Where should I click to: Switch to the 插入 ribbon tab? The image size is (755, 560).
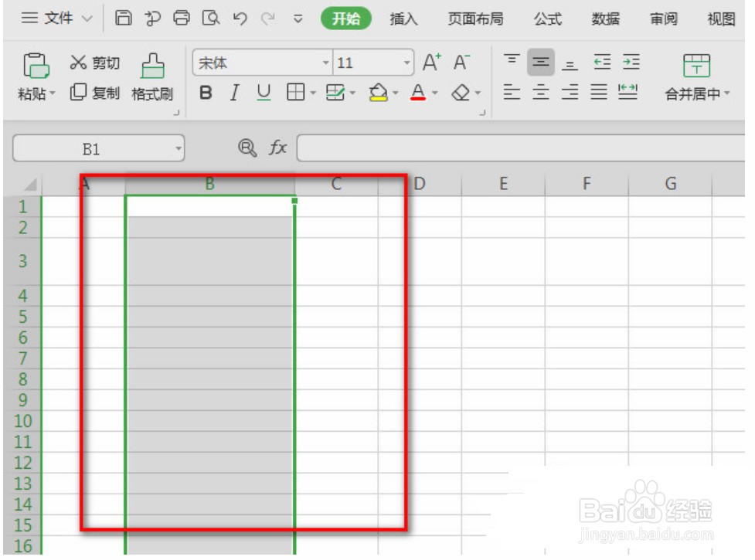click(403, 19)
